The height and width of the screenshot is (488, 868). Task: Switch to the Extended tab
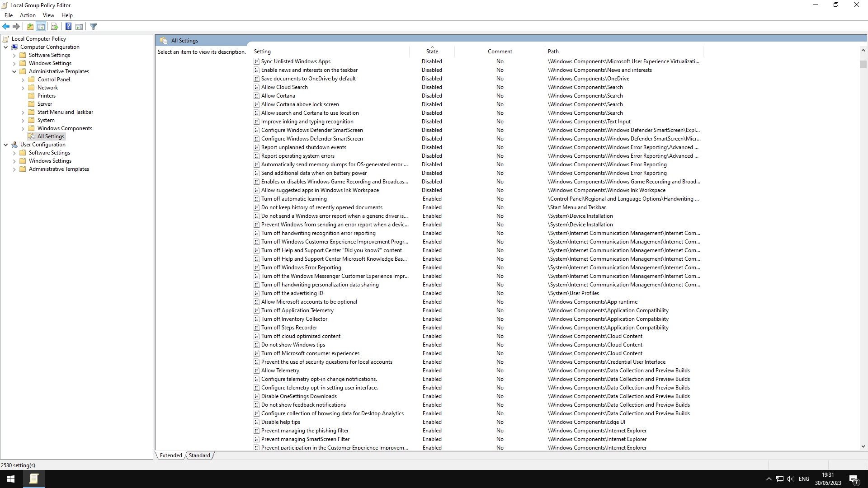click(171, 455)
